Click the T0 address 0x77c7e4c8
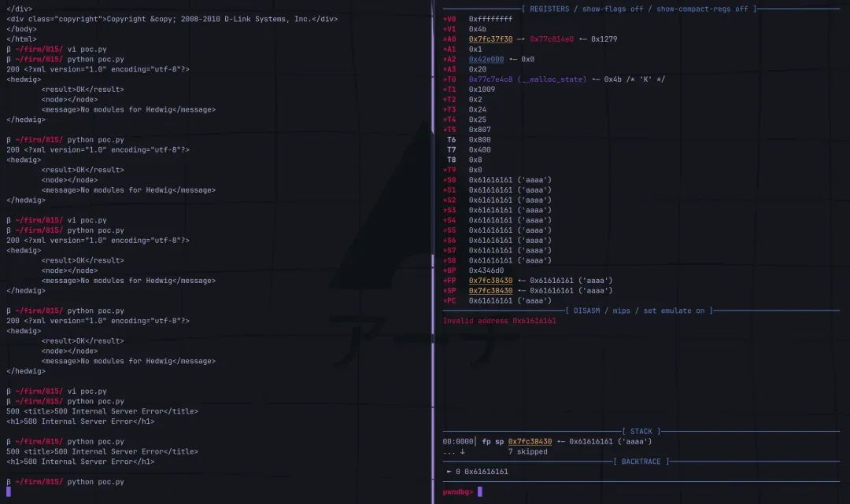 [490, 79]
